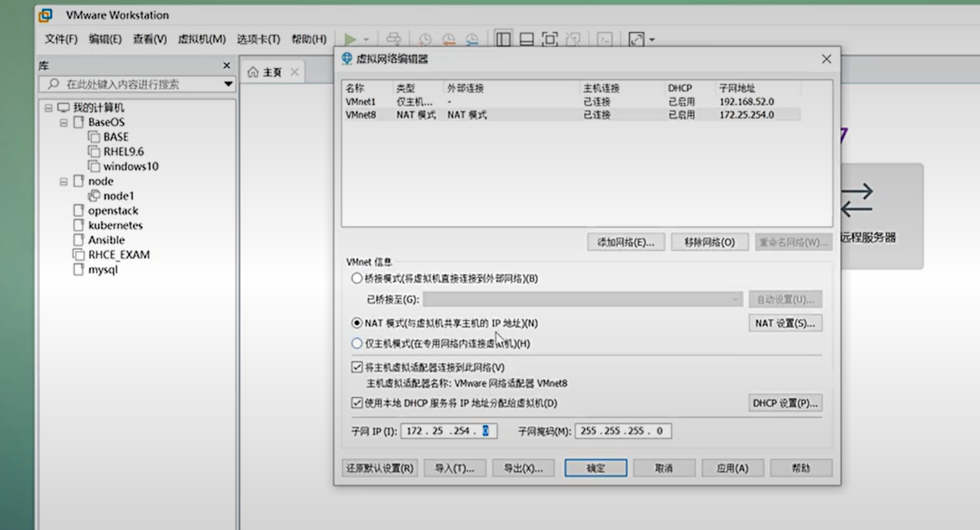Open the 选项卡(T) menu
Screen dimensions: 980x530
258,39
